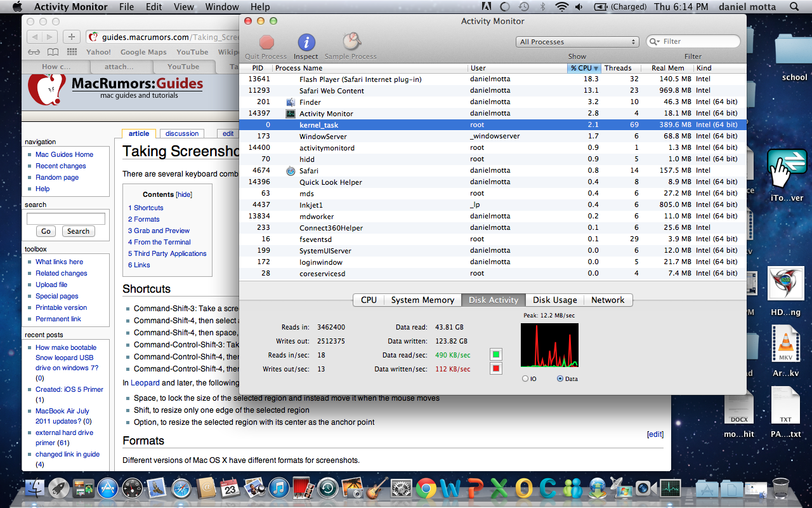Click the MacRumors sidebar search input
The image size is (812, 508).
pos(66,218)
